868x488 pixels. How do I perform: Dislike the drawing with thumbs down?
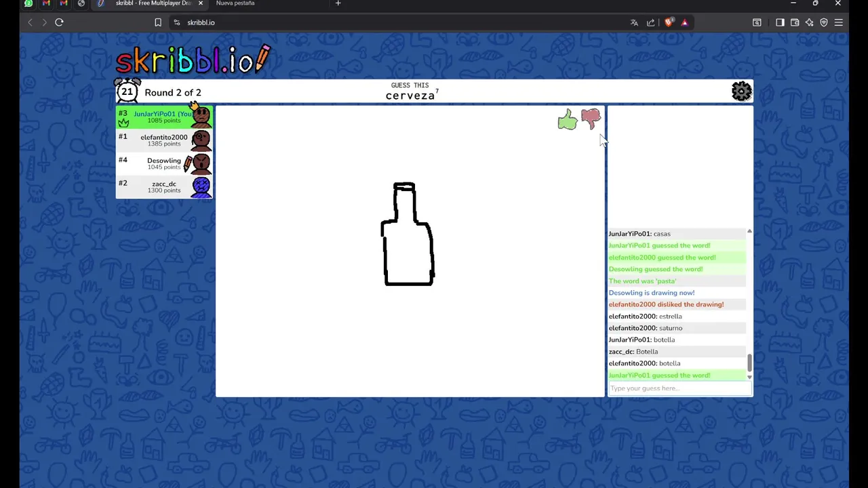point(591,119)
